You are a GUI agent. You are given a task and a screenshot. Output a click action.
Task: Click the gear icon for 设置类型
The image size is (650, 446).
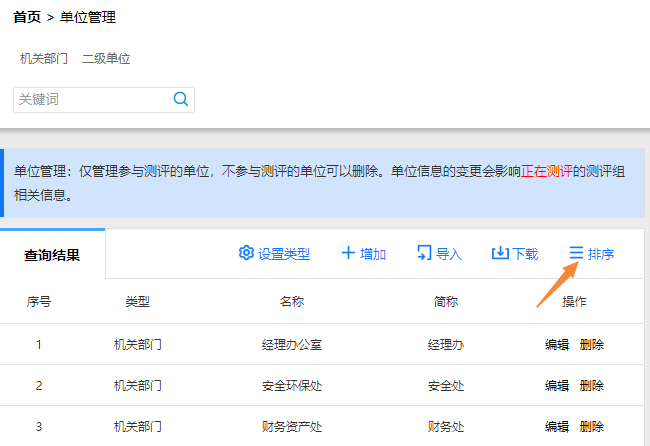(x=246, y=252)
